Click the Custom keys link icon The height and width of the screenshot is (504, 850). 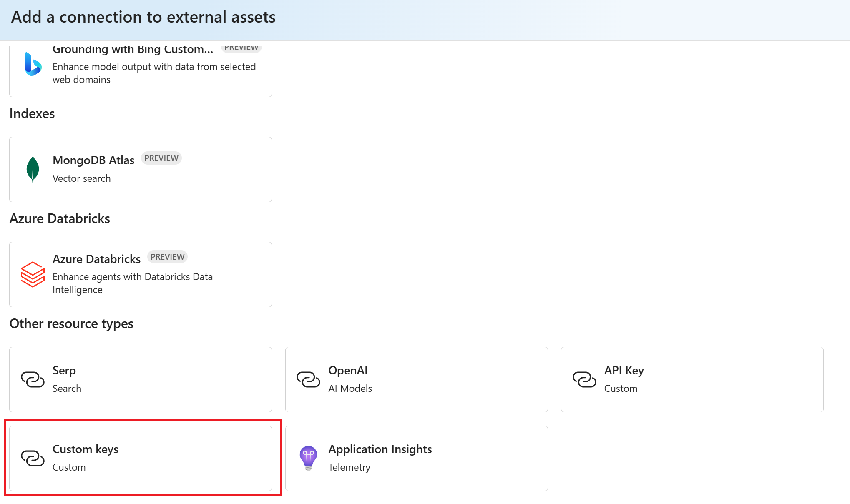click(32, 457)
